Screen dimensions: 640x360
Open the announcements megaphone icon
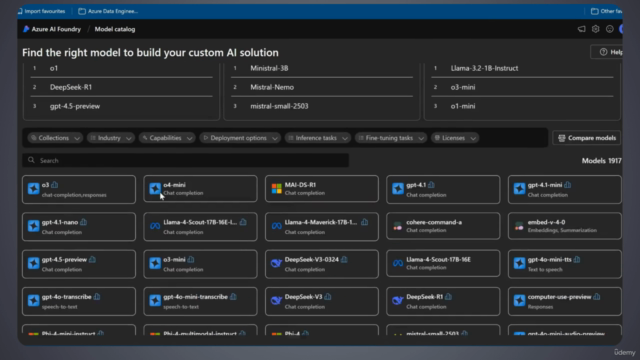581,29
